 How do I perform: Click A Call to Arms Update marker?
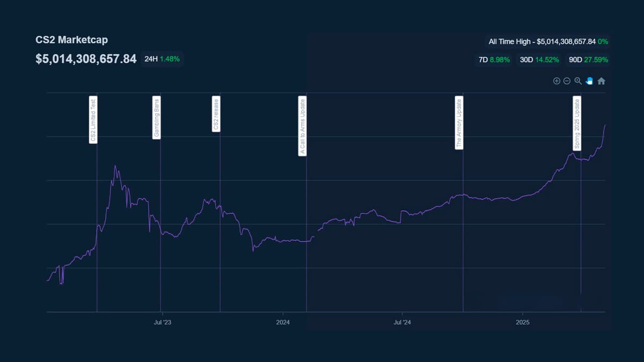[x=302, y=126]
